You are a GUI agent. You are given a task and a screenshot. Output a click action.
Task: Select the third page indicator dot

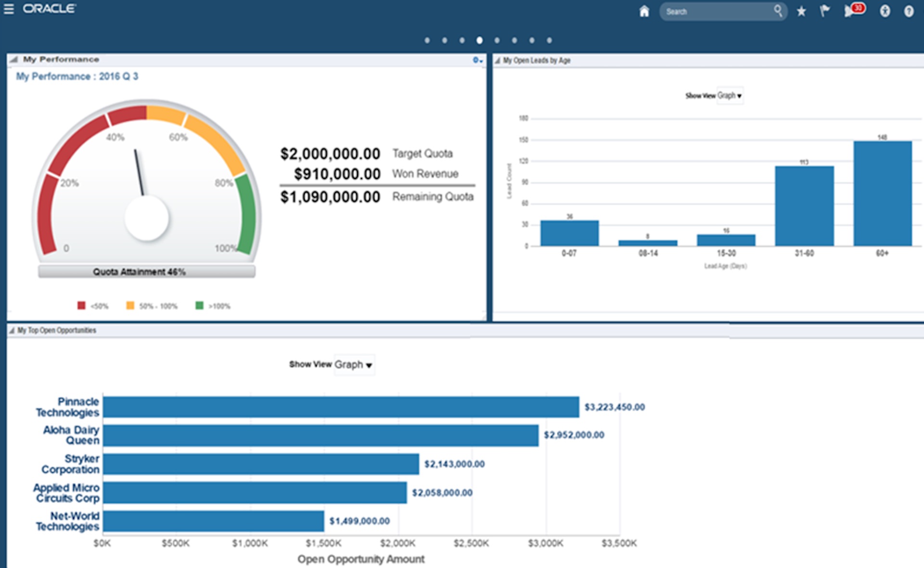click(462, 40)
